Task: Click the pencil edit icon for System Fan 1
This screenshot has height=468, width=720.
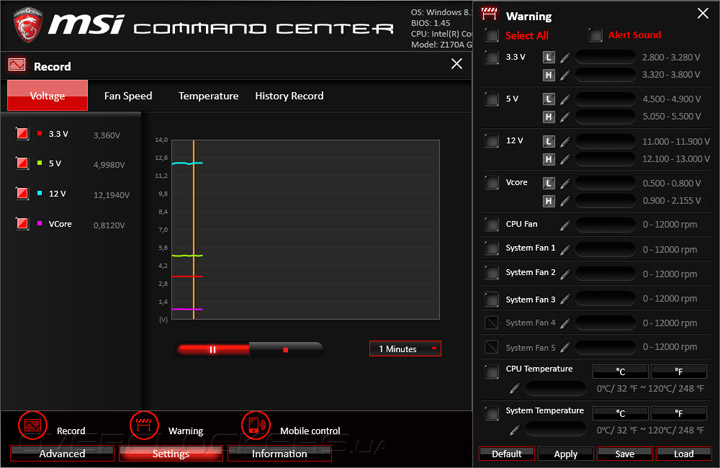Action: coord(565,249)
